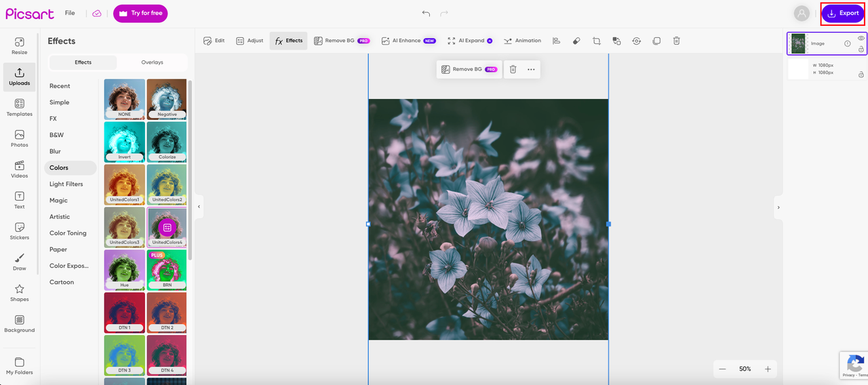Toggle the lock on the Image layer
The image size is (868, 385).
(861, 49)
